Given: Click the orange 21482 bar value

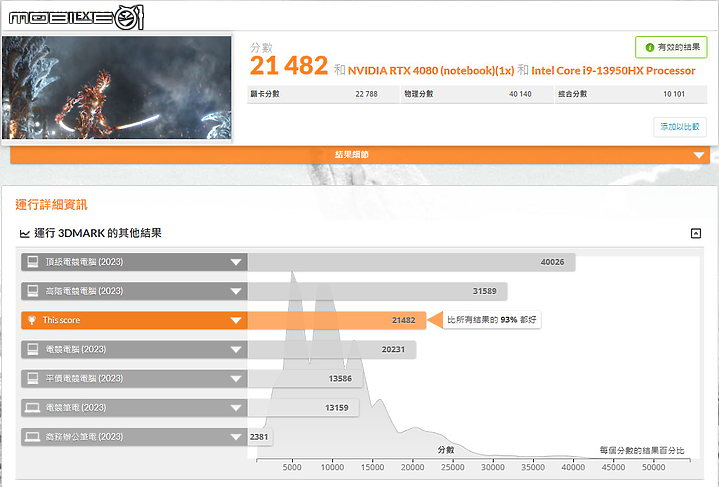Looking at the screenshot, I should 404,320.
